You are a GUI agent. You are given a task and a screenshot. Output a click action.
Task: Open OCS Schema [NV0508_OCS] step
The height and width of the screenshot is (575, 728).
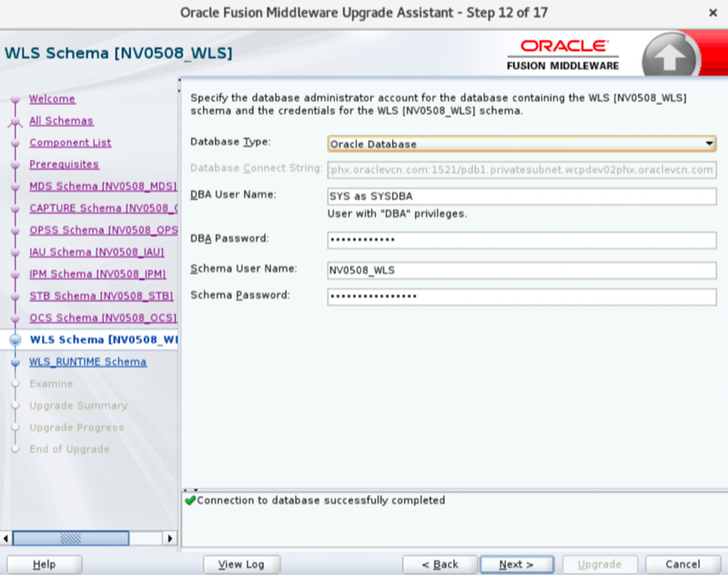(103, 318)
